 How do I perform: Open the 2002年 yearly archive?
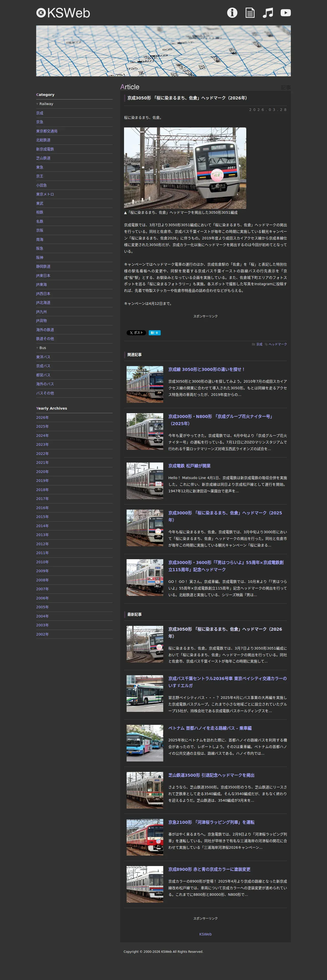click(42, 634)
